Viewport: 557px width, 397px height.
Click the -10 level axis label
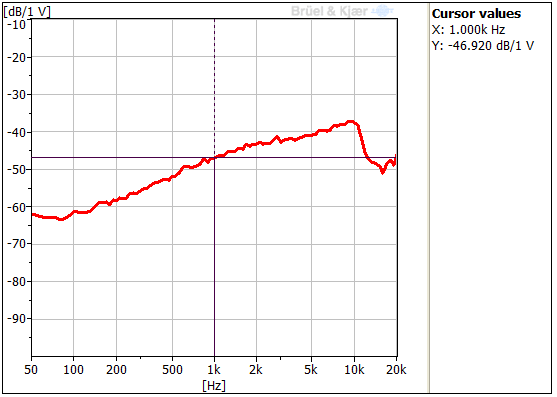pyautogui.click(x=17, y=25)
